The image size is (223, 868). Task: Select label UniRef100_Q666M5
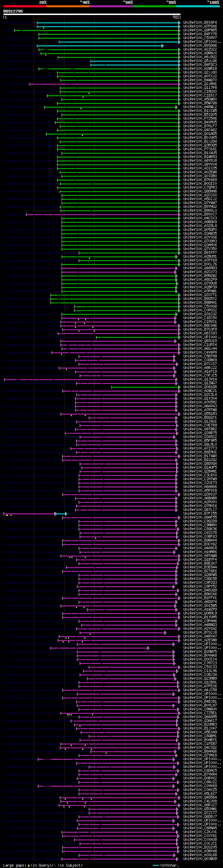coord(200,717)
